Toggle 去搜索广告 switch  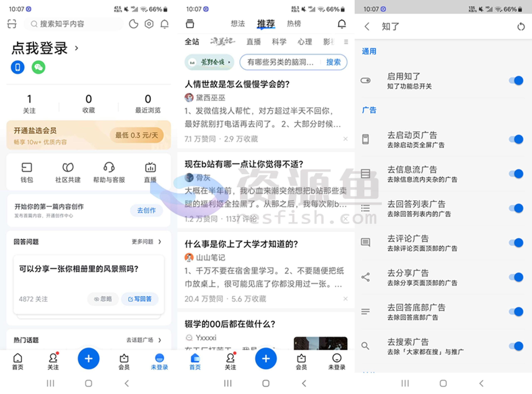[x=516, y=346]
